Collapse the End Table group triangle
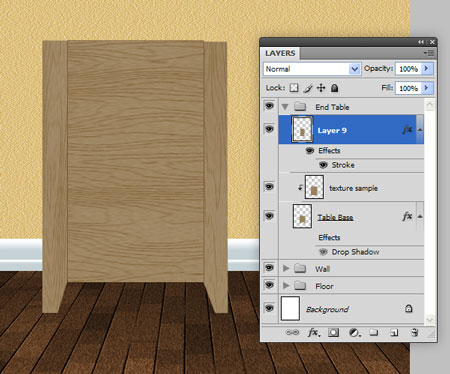 285,107
